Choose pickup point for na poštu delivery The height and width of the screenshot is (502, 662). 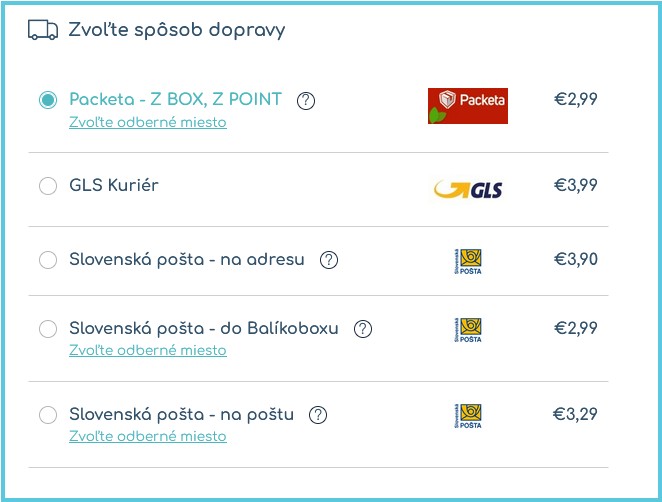[x=148, y=437]
